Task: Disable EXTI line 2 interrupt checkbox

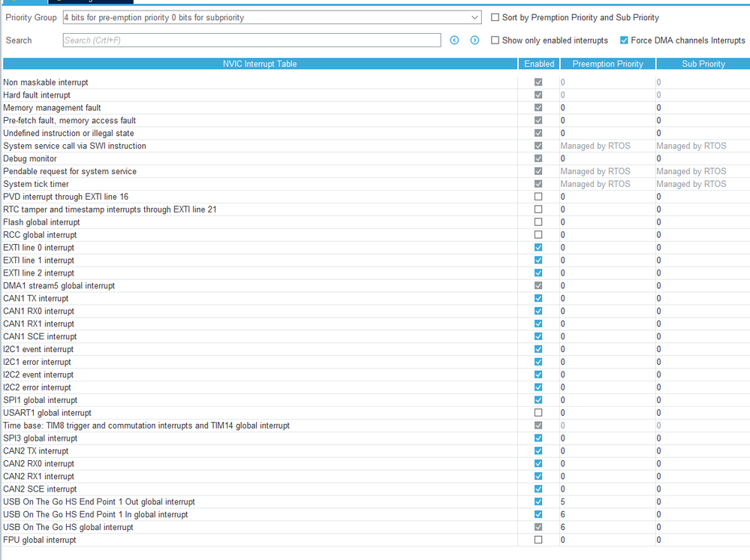Action: 538,272
